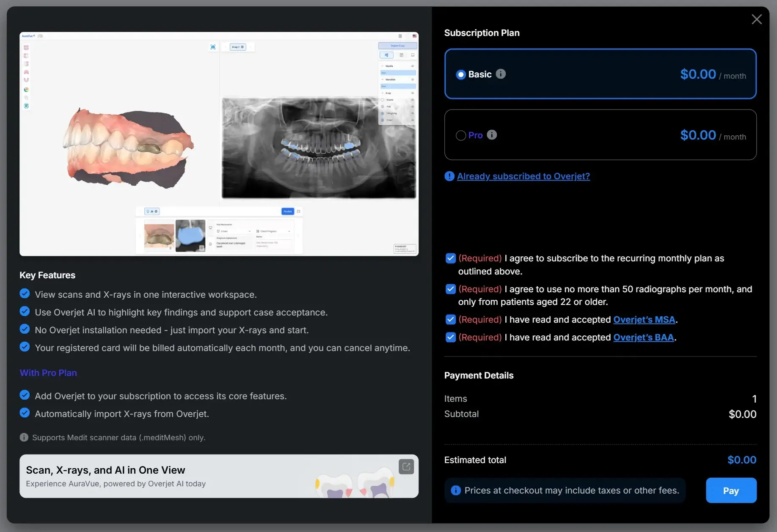The height and width of the screenshot is (532, 777).
Task: Click the Subtotal label
Action: coord(462,414)
